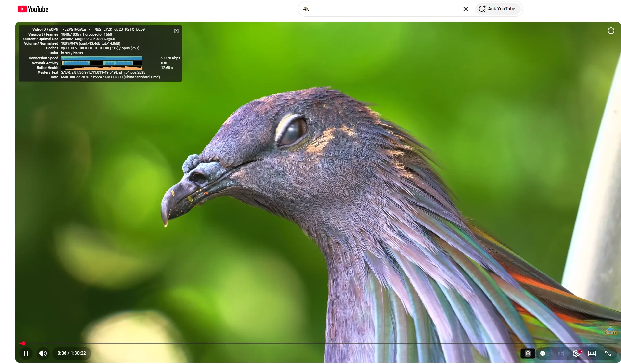Clear the search box with X
Screen dimensions: 621x364
[466, 9]
